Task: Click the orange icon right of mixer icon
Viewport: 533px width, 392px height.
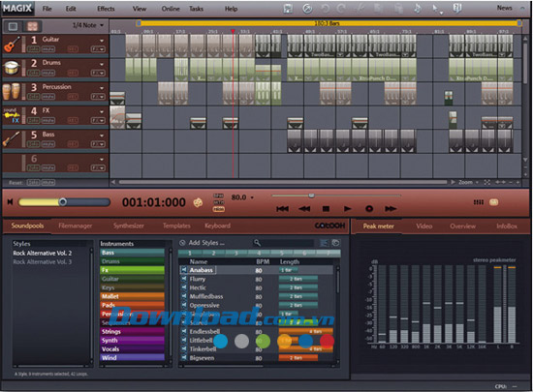Action: [494, 202]
